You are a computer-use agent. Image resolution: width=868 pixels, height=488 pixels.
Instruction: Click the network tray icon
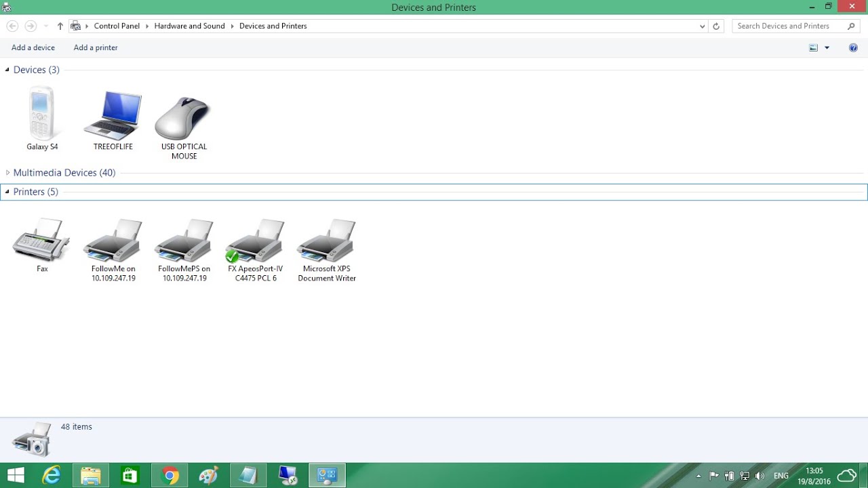tap(745, 476)
